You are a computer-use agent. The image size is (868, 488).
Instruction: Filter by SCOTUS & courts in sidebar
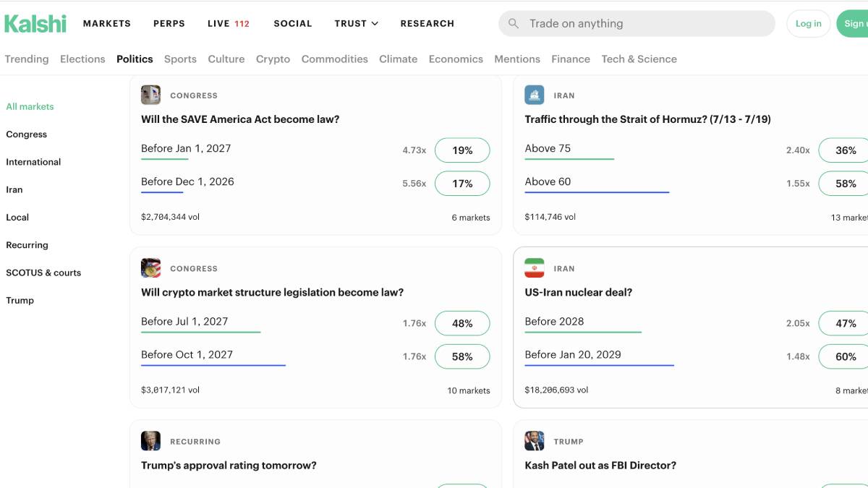[x=43, y=273]
